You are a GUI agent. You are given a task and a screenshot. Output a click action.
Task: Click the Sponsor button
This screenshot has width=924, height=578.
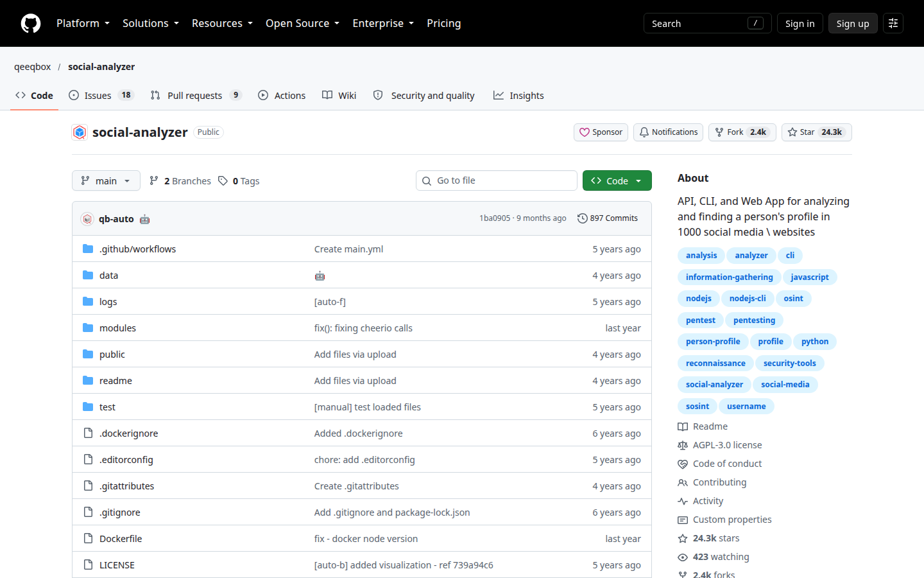click(x=601, y=132)
